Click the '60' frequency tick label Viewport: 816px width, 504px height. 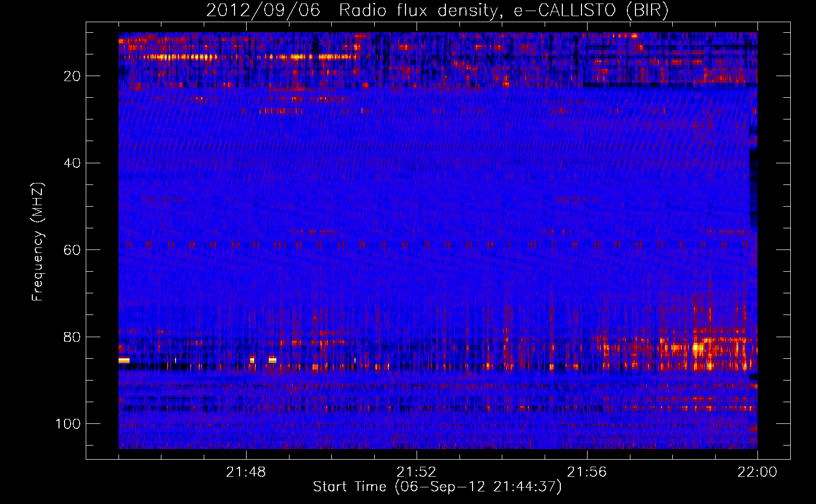pos(72,250)
